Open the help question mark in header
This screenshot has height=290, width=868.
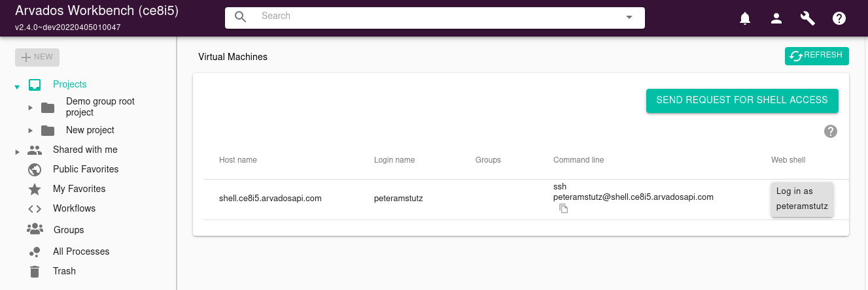pyautogui.click(x=839, y=18)
